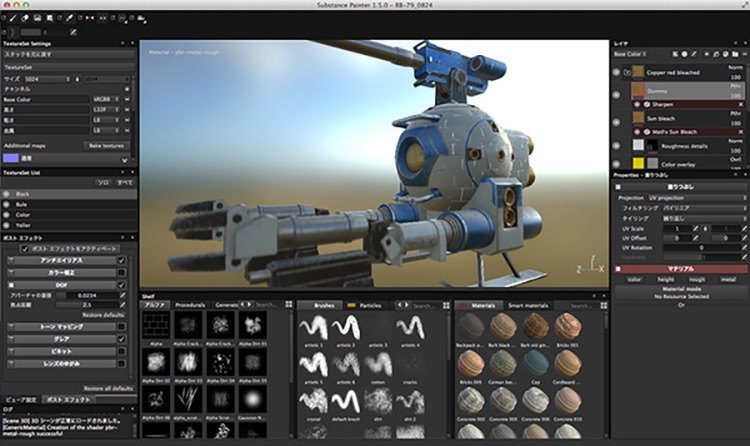This screenshot has width=750, height=446.
Task: Select the Projection image tool in the top toolbar
Action: pyautogui.click(x=37, y=18)
